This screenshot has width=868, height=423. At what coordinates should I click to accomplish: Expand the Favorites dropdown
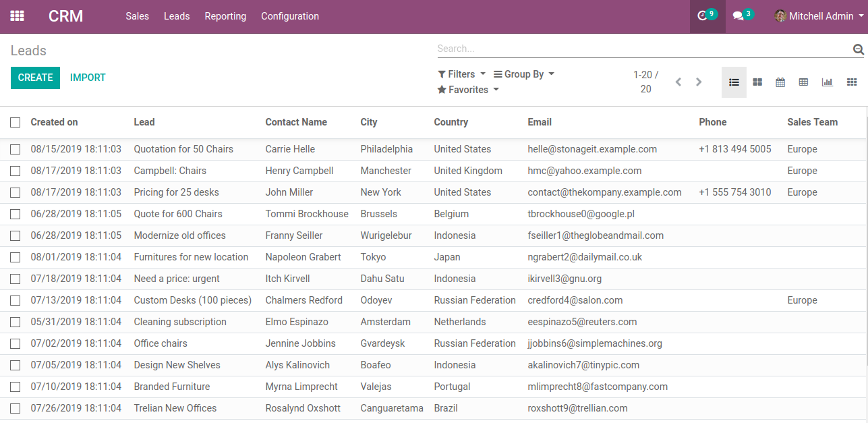tap(468, 90)
